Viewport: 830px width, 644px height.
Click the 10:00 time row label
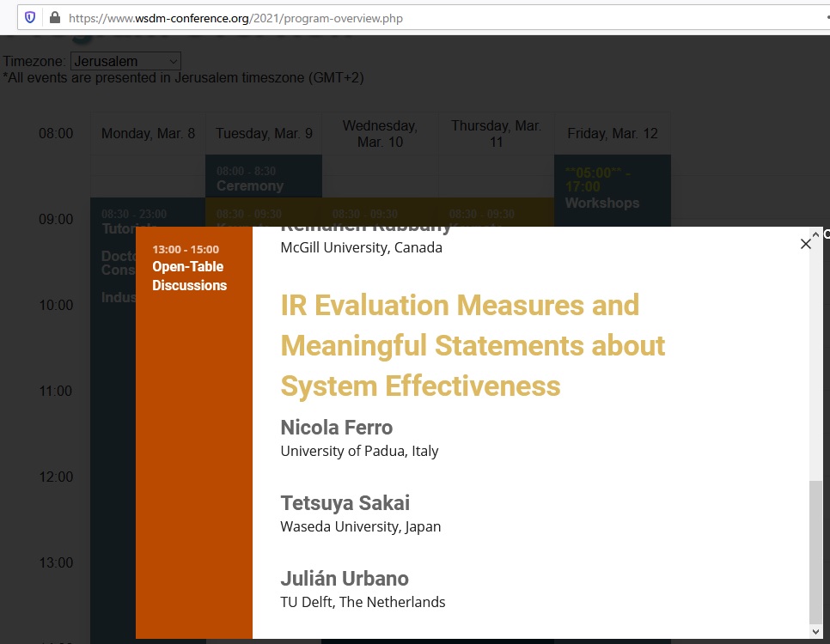(56, 306)
